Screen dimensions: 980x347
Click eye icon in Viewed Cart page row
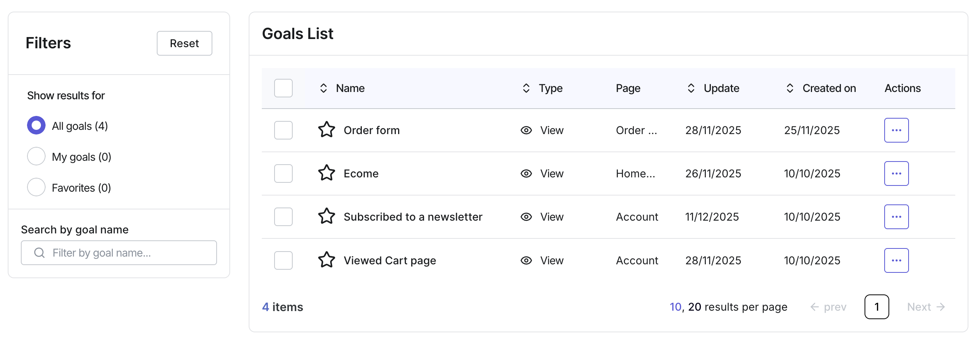pyautogui.click(x=526, y=260)
